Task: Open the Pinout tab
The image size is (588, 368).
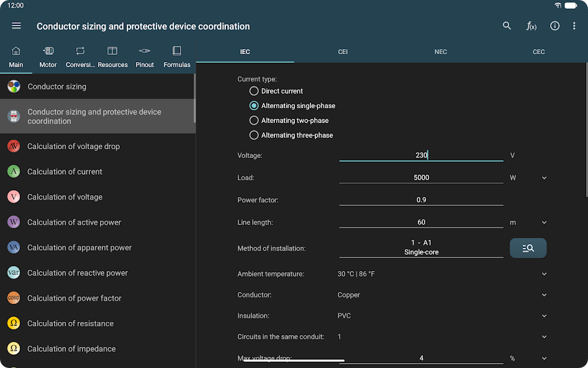Action: [145, 57]
